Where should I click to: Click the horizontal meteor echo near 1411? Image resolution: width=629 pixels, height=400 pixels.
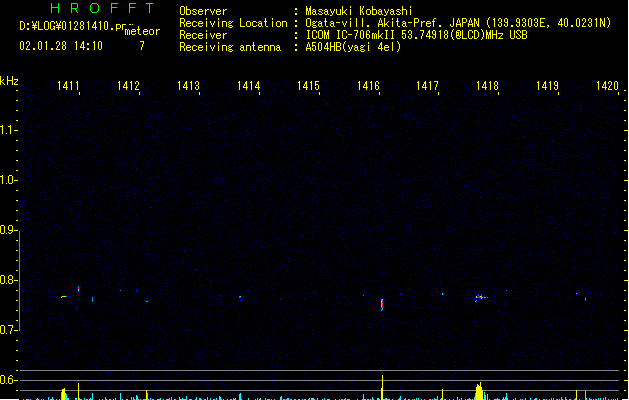click(64, 297)
